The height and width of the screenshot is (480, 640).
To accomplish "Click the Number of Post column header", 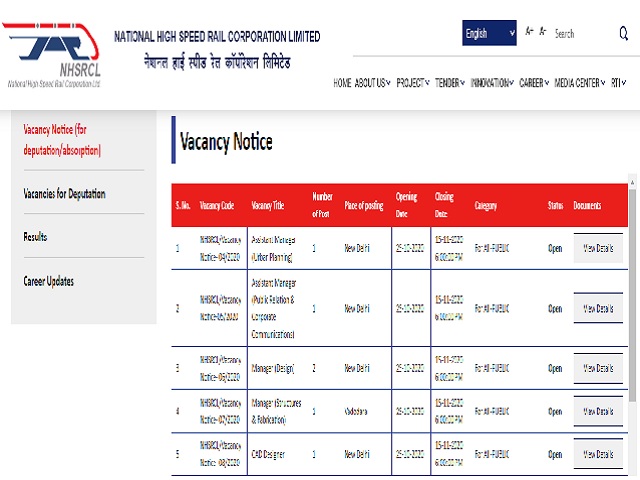I will pos(322,205).
